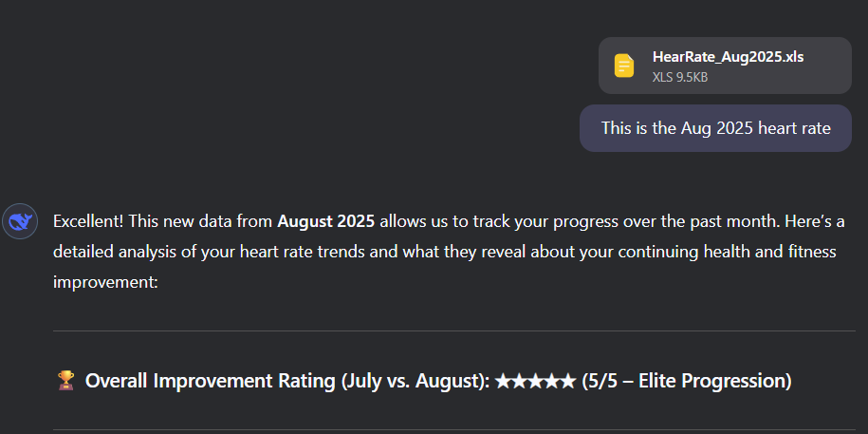Click the divider line below the rating heading

(453, 429)
